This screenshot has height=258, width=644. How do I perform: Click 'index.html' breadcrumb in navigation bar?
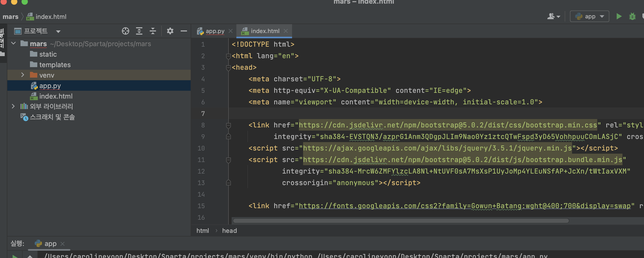coord(46,17)
